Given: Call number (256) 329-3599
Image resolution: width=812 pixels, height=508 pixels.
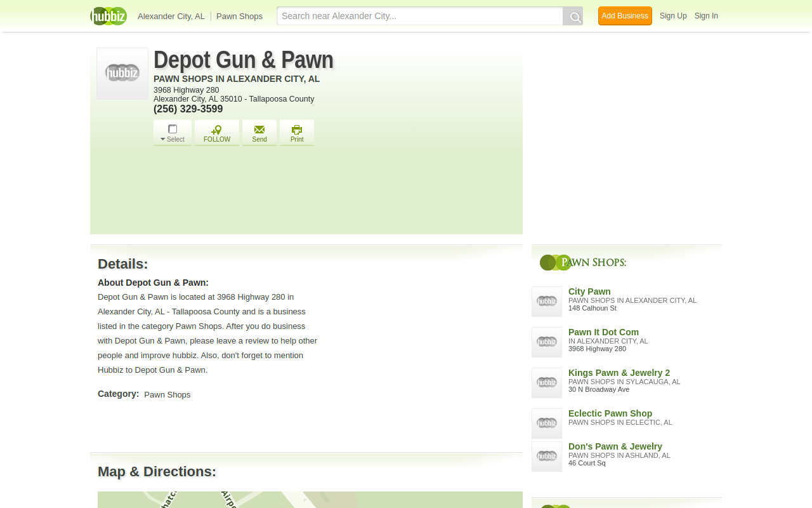Looking at the screenshot, I should point(188,109).
